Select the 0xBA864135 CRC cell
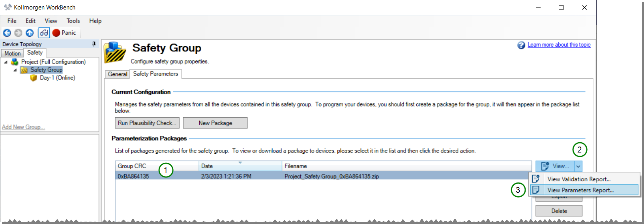 coord(133,177)
